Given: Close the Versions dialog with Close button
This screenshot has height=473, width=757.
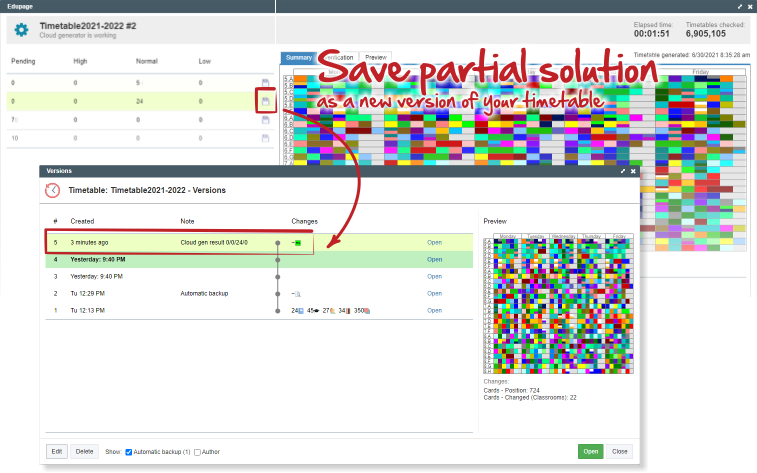Looking at the screenshot, I should 620,451.
